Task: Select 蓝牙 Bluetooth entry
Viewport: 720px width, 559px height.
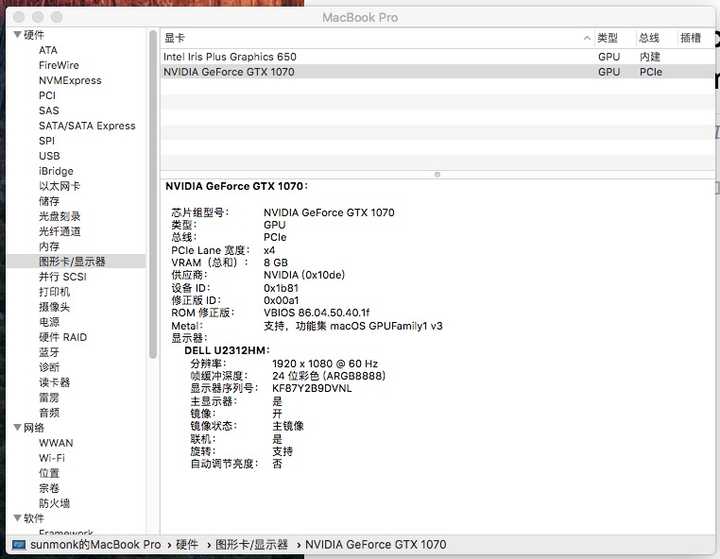Action: 49,352
